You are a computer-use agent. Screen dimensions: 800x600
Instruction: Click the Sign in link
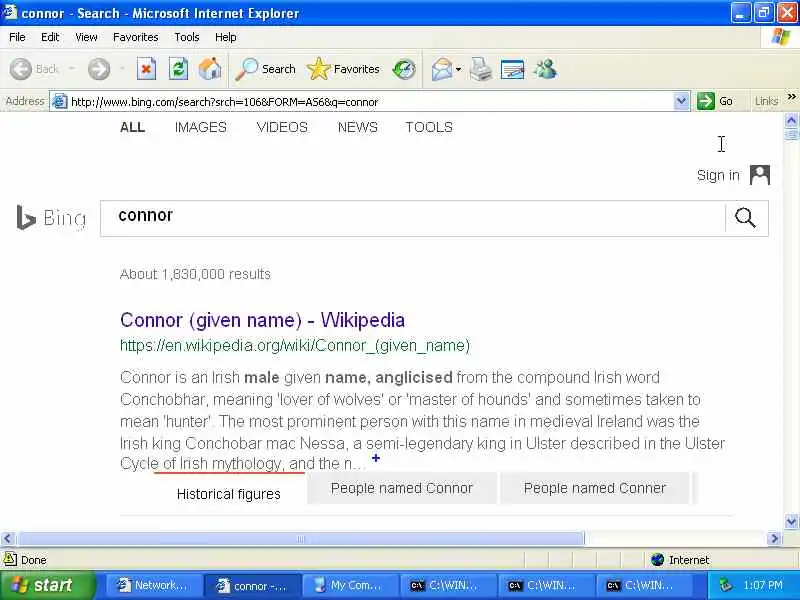tap(718, 175)
